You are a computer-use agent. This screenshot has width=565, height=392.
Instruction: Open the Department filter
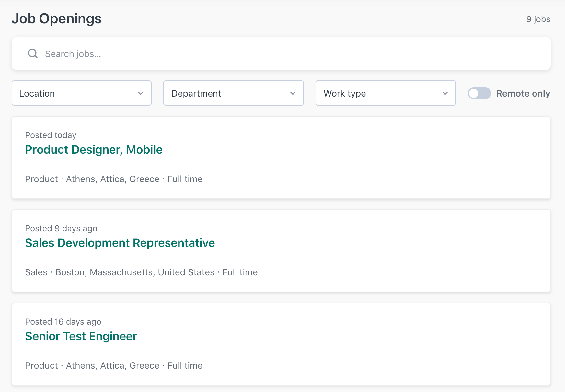(233, 93)
